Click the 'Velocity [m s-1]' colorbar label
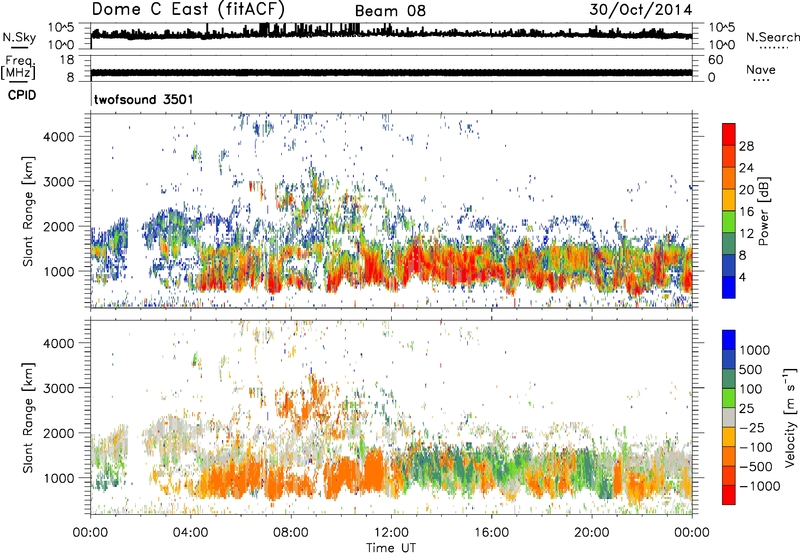Image resolution: width=800 pixels, height=554 pixels. point(790,417)
